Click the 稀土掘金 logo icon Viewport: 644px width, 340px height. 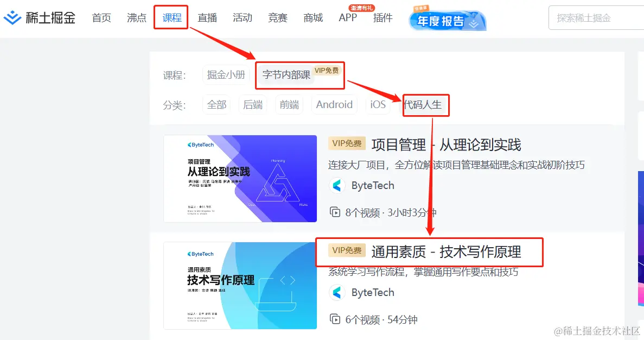point(12,17)
